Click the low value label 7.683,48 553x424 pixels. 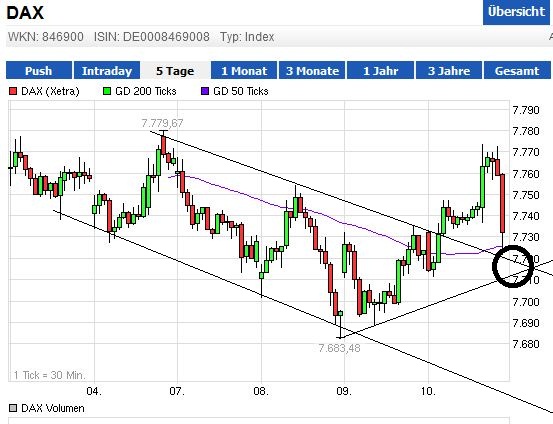click(339, 348)
